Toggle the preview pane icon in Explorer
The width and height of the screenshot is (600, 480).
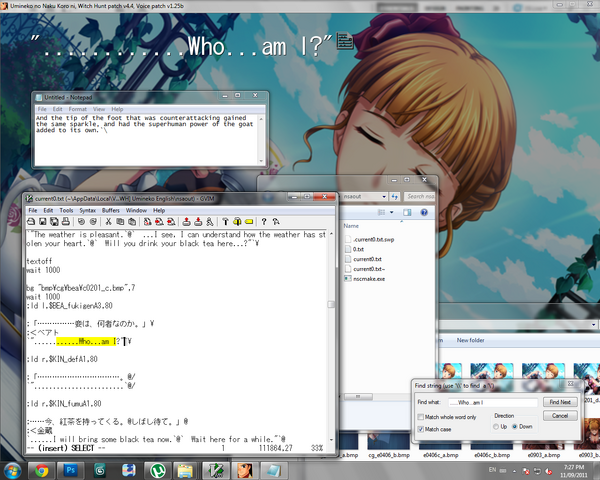pyautogui.click(x=407, y=212)
